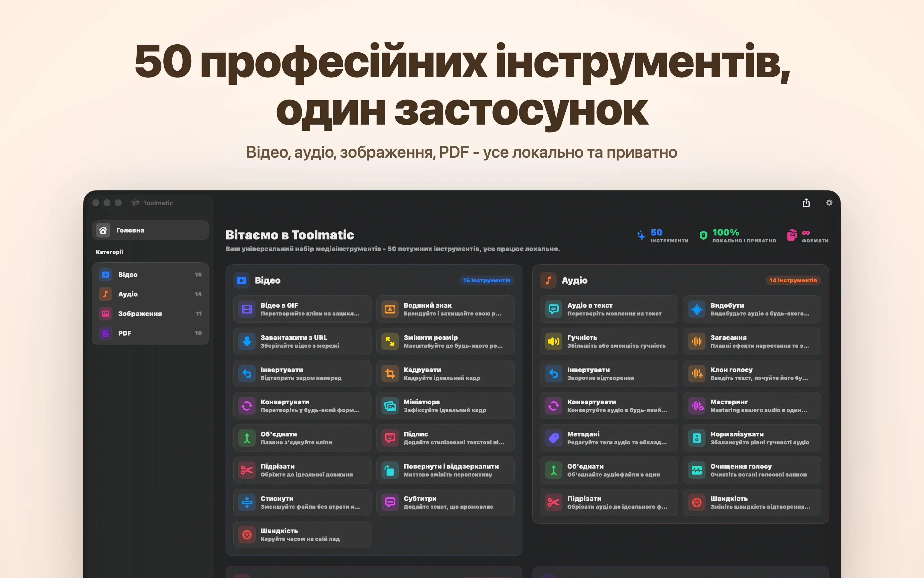Click the Аудіо в текст icon
The image size is (924, 578).
pyautogui.click(x=554, y=309)
